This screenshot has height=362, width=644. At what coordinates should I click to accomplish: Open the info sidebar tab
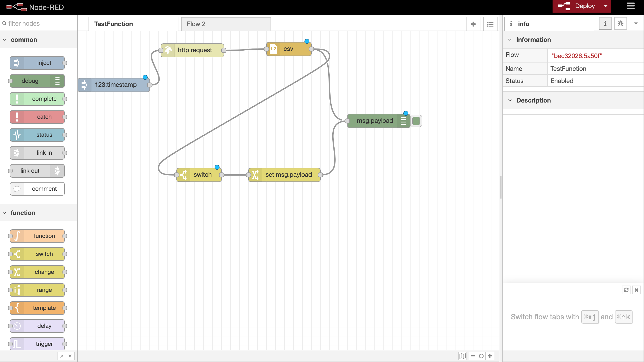pyautogui.click(x=549, y=24)
